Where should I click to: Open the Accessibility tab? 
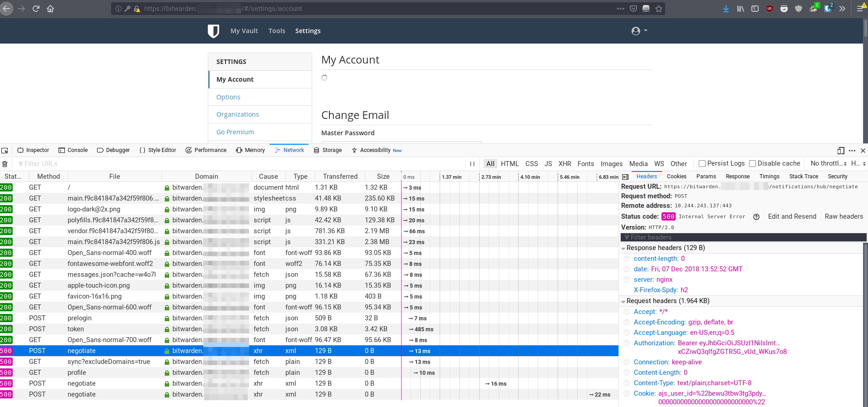coord(377,150)
